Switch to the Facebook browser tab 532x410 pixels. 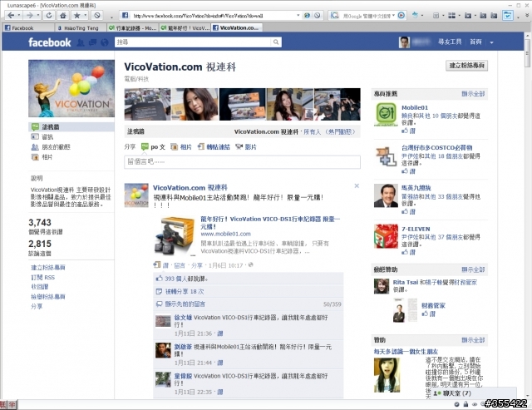coord(27,27)
